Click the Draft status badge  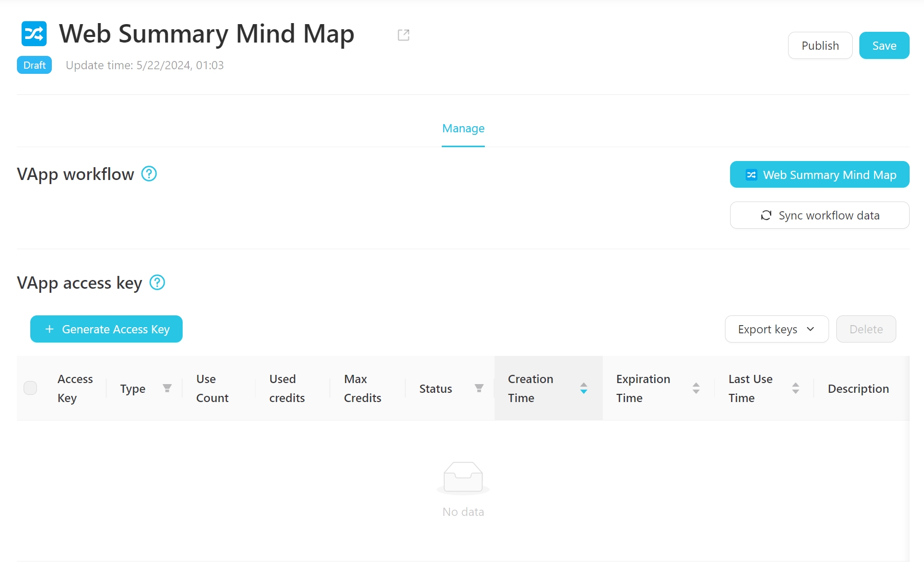(34, 65)
